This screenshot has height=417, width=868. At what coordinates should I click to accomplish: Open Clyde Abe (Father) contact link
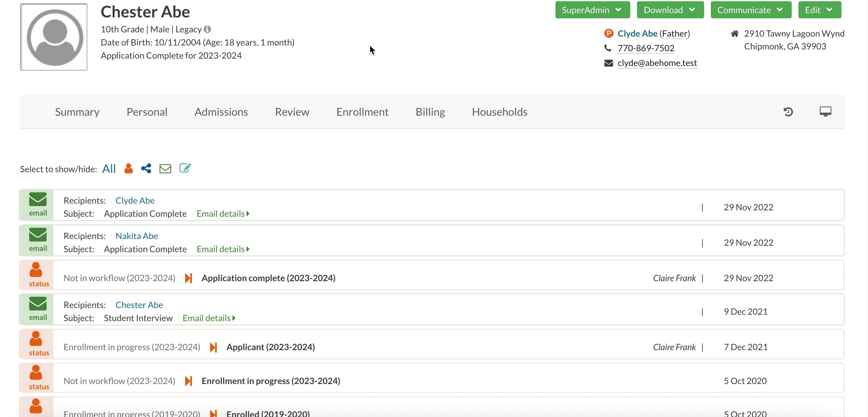click(x=637, y=33)
